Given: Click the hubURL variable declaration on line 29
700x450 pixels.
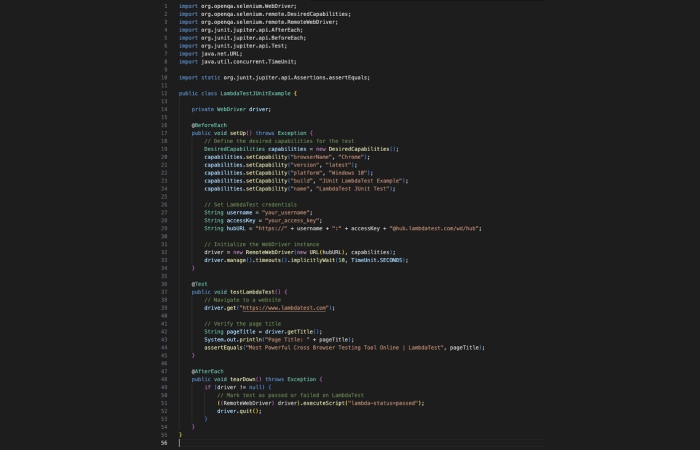Looking at the screenshot, I should pyautogui.click(x=236, y=229).
